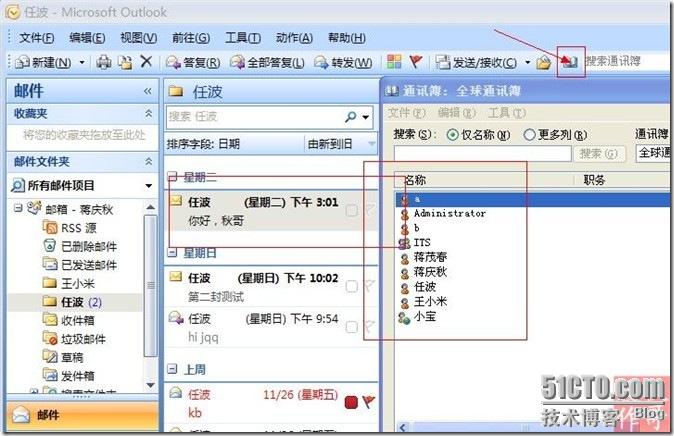Open the Actions menu in Outlook
Image resolution: width=674 pixels, height=436 pixels.
pyautogui.click(x=294, y=38)
